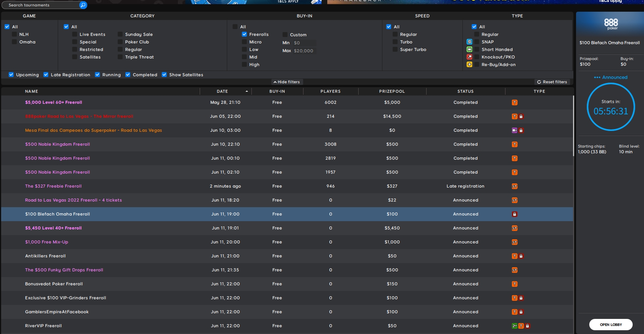Select Road to Las Vegas 2022 Freeroll
The image size is (644, 334).
(73, 200)
